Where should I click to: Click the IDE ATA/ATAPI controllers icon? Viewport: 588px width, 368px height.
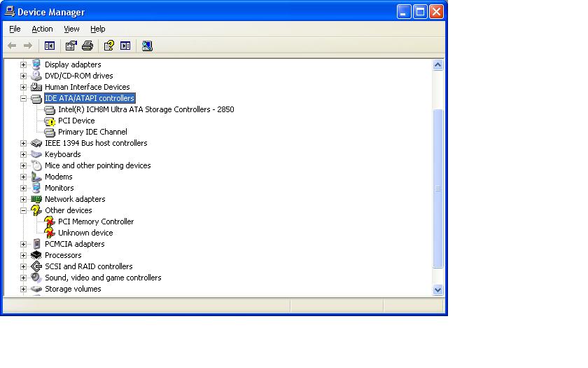[36, 98]
